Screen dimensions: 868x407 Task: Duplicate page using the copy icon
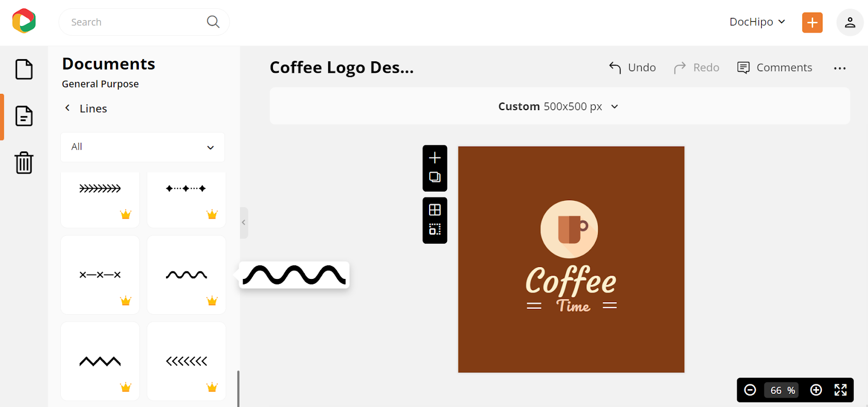(x=435, y=177)
